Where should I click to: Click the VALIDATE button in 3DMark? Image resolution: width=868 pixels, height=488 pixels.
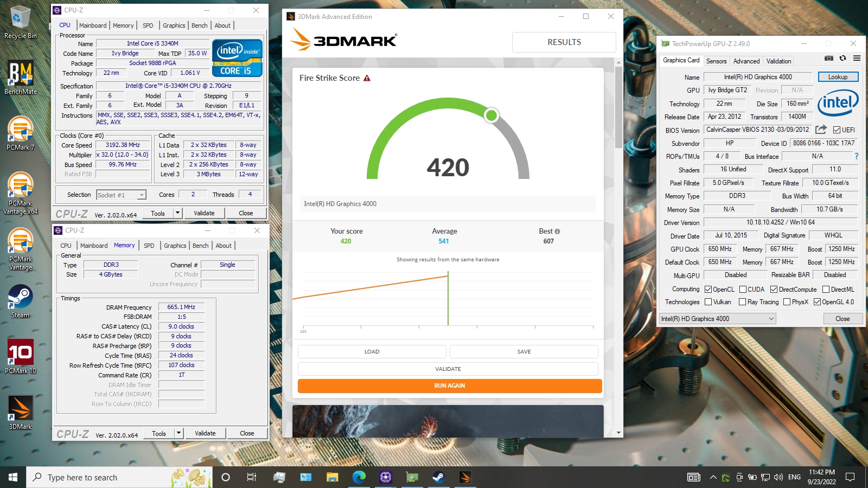[448, 369]
